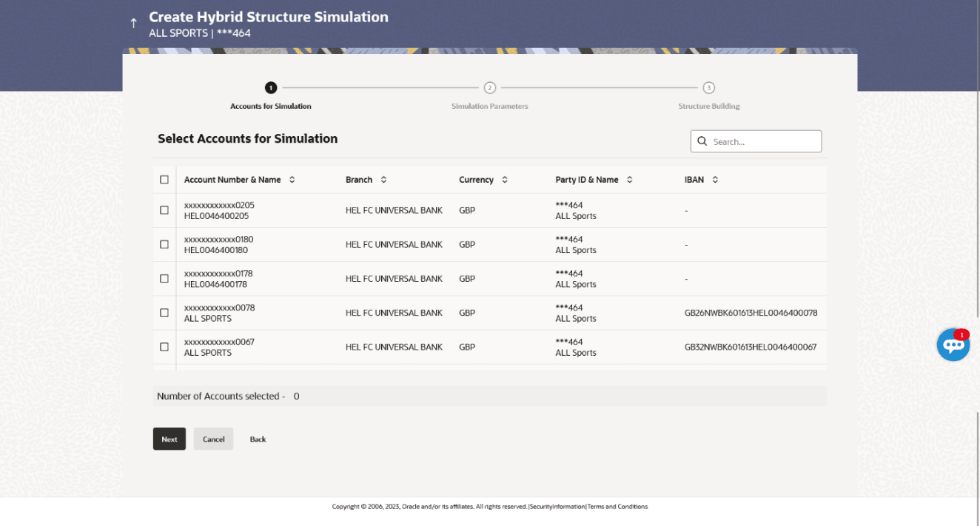Click the Cancel button
Viewport: 980px width, 526px height.
click(x=214, y=439)
